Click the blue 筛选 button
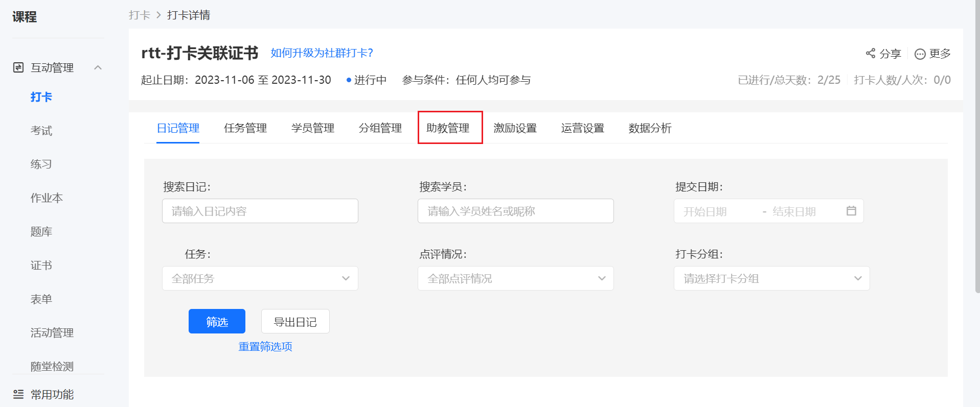 click(x=217, y=321)
